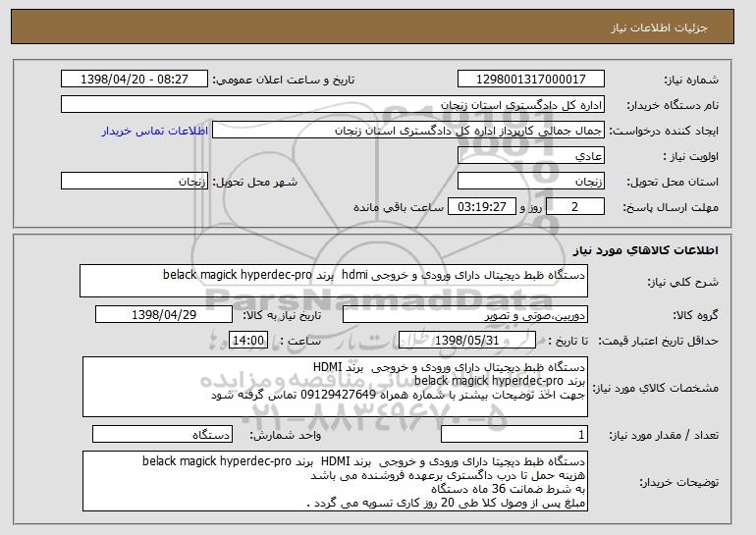Click the priority field showing عادي
Viewport: 756px width, 535px height.
coord(531,156)
